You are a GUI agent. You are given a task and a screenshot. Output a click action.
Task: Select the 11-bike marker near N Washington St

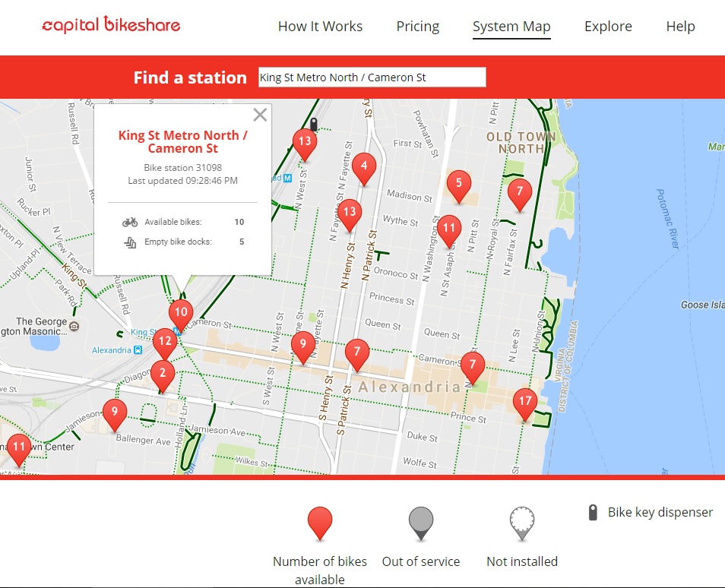[448, 229]
